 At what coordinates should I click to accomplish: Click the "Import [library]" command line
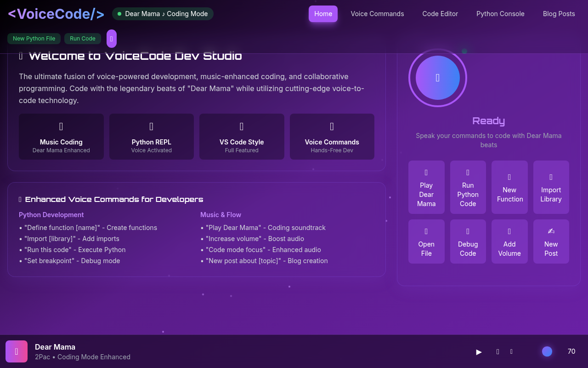coord(69,239)
